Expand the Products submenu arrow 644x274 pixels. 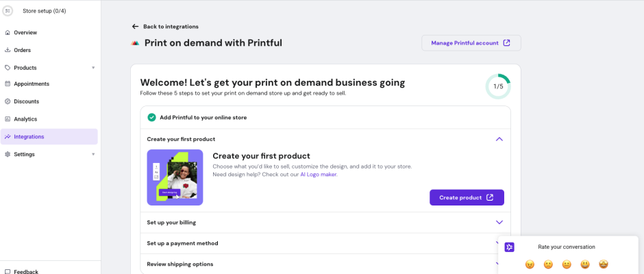coord(93,68)
